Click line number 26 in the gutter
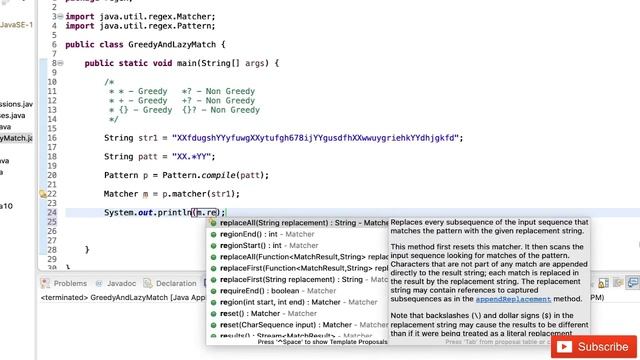640x360 pixels. (52, 231)
